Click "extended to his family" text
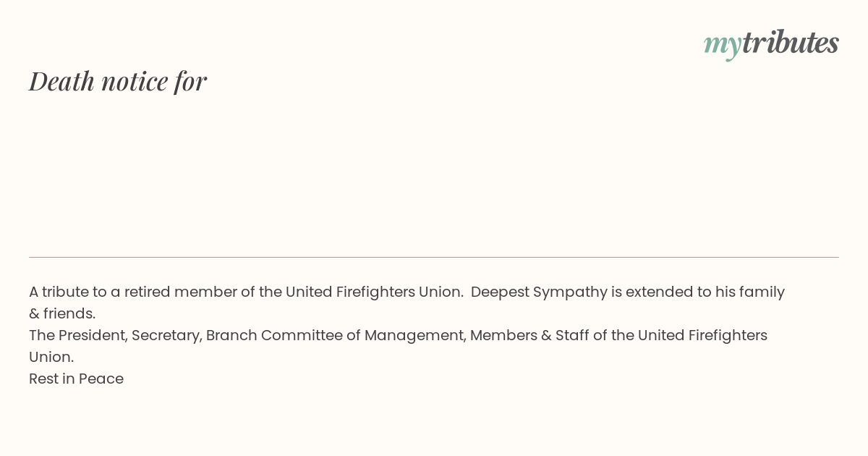Viewport: 868px width, 456px height. 705,292
